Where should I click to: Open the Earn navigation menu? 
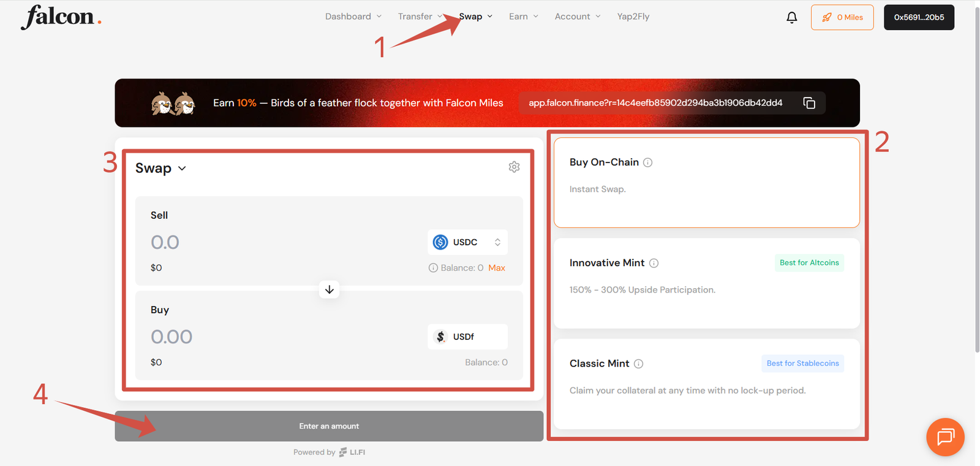click(523, 17)
